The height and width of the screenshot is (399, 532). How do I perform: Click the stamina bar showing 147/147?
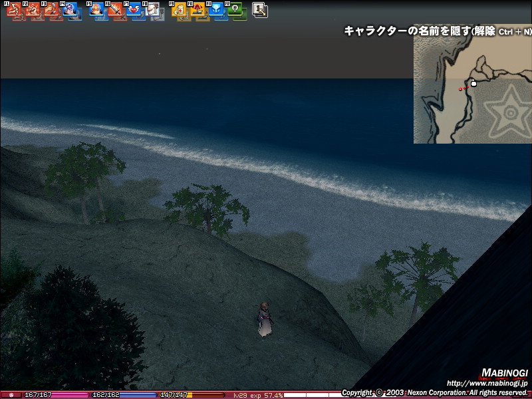[192, 395]
